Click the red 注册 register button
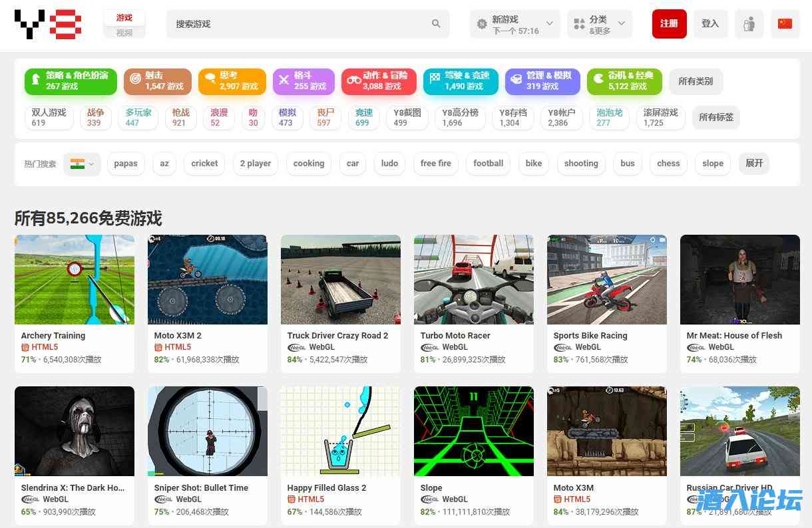 click(x=669, y=24)
